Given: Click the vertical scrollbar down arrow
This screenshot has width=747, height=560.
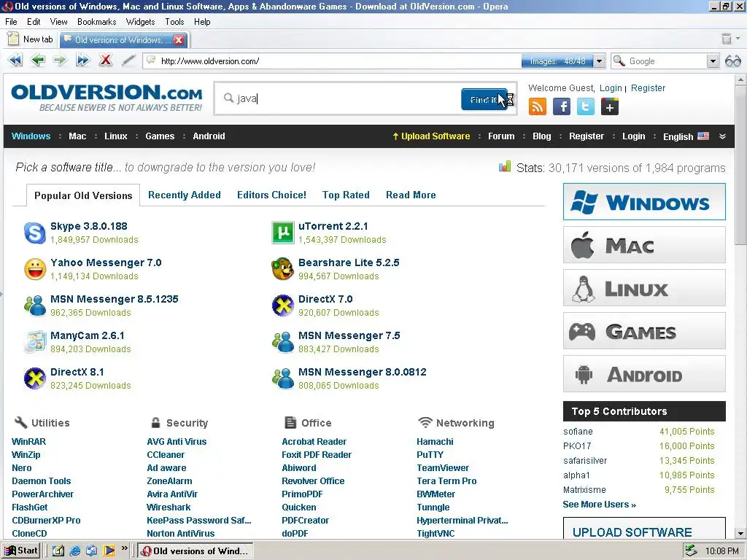Looking at the screenshot, I should point(741,534).
